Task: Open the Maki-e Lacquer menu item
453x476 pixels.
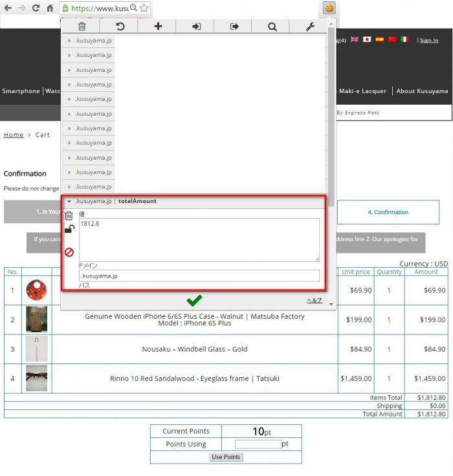Action: tap(362, 91)
